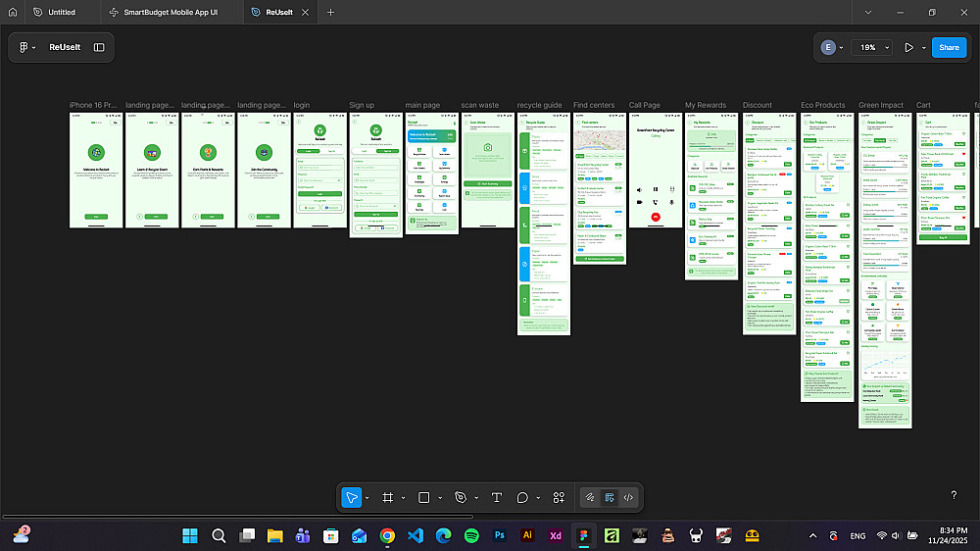Select the Discount frame label
This screenshot has height=551, width=980.
click(758, 105)
